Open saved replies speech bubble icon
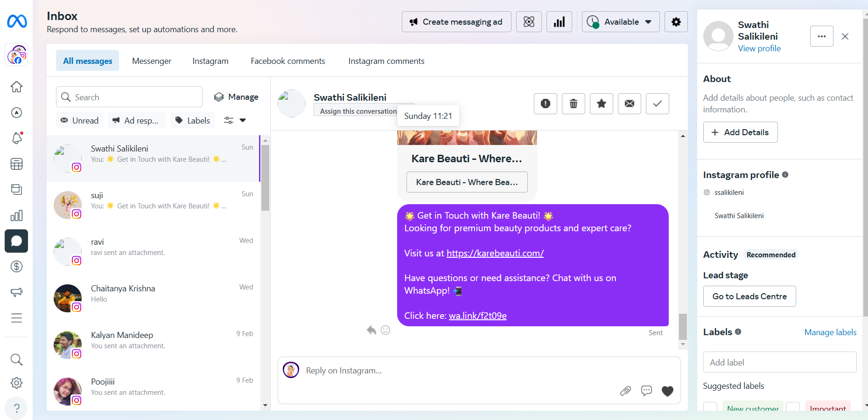The width and height of the screenshot is (868, 420). (x=646, y=391)
